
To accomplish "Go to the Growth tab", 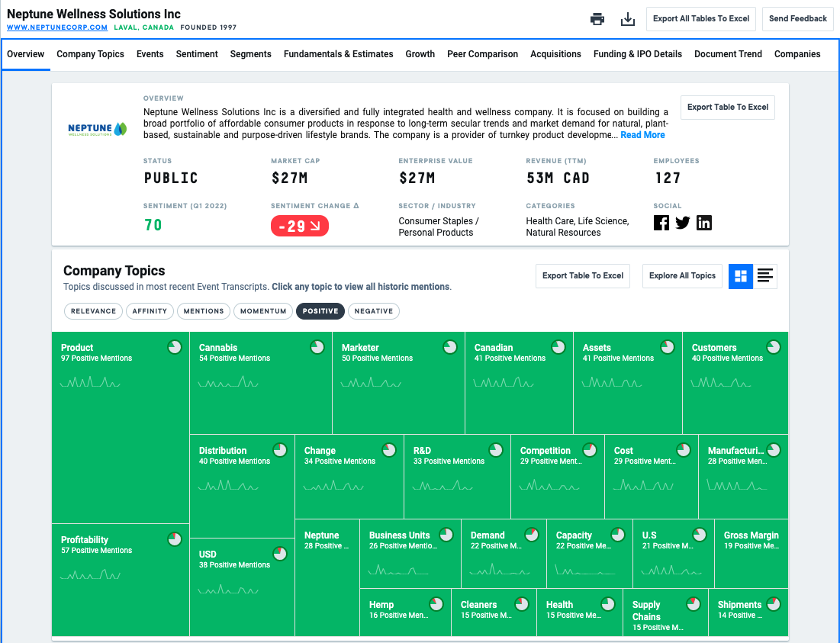I will click(x=420, y=54).
